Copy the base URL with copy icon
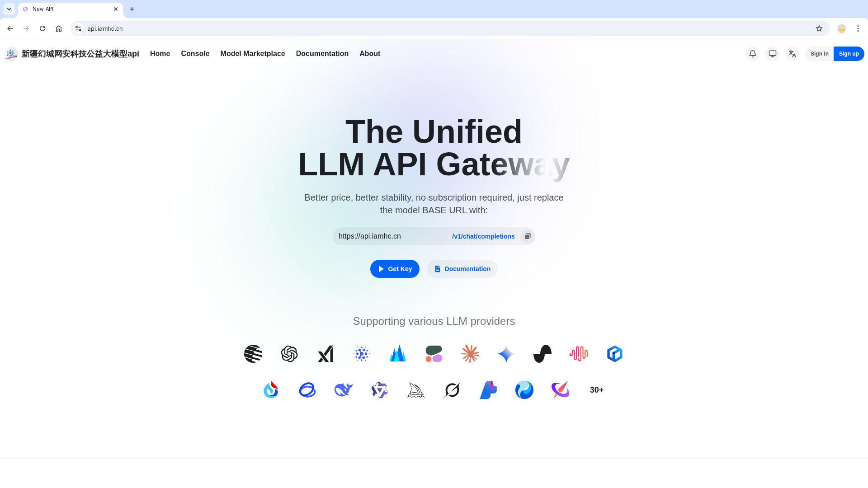 (x=527, y=236)
